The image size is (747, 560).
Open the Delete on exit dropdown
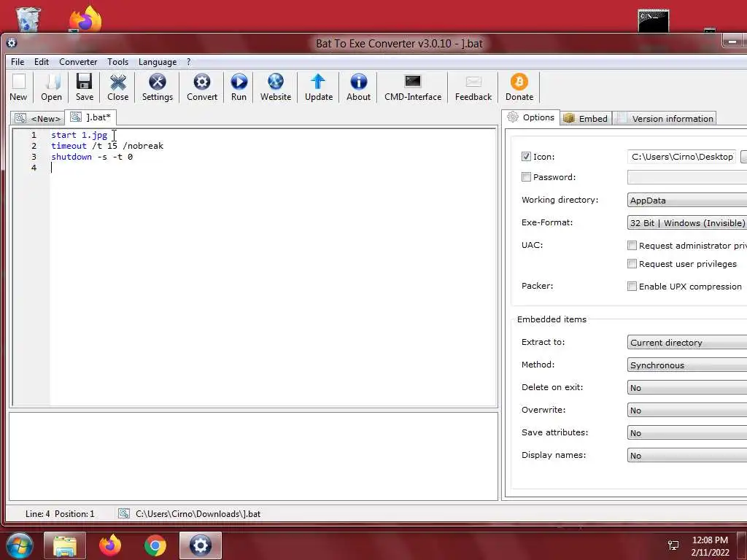(x=687, y=388)
